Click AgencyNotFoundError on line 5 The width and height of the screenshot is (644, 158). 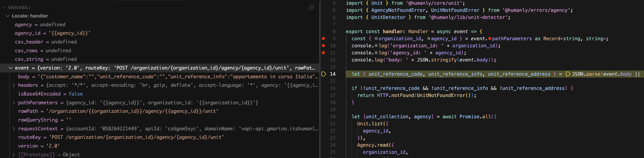(398, 10)
